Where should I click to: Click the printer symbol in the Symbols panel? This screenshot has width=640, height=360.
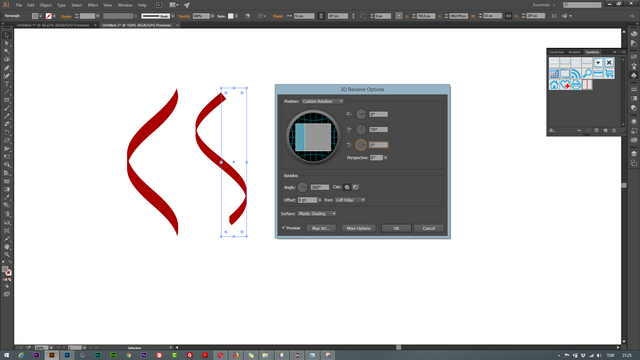point(576,84)
